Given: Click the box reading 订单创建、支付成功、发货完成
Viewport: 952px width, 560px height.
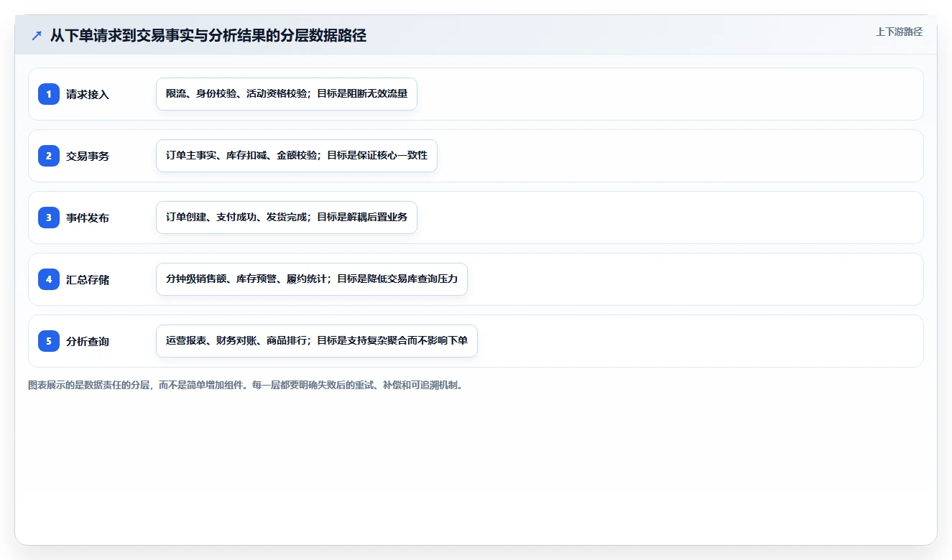Looking at the screenshot, I should coord(287,218).
